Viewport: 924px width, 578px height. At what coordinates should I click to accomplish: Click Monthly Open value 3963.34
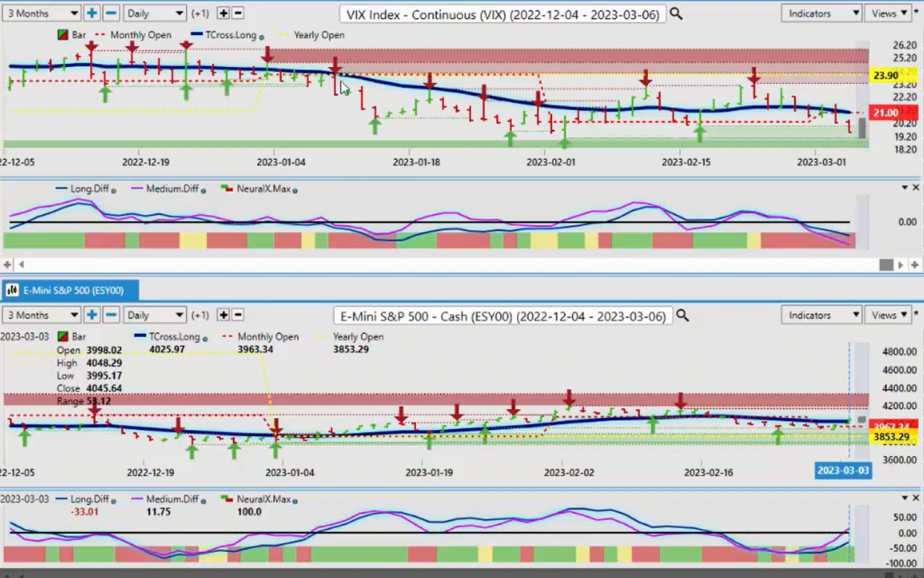(255, 350)
